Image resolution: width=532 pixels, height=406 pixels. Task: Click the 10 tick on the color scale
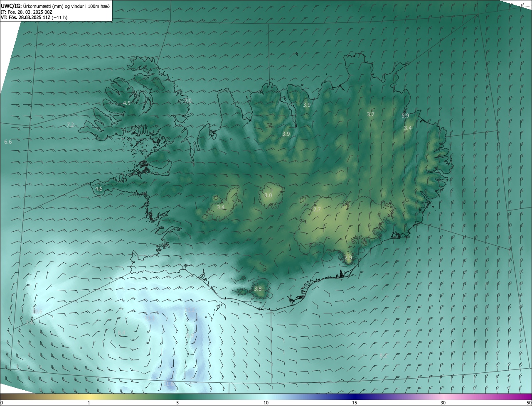tap(266, 403)
